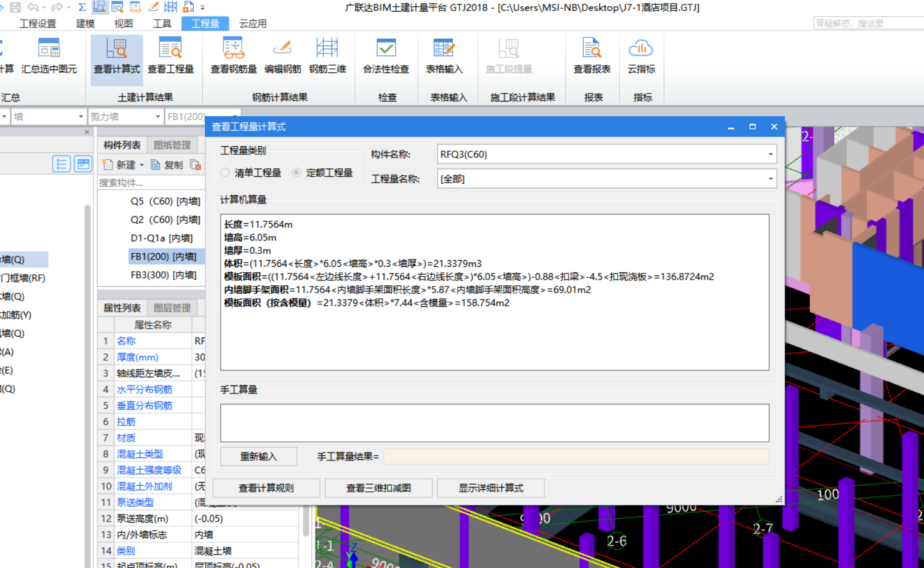Image resolution: width=924 pixels, height=568 pixels.
Task: Click 复制 copy component icon
Action: pos(156,165)
